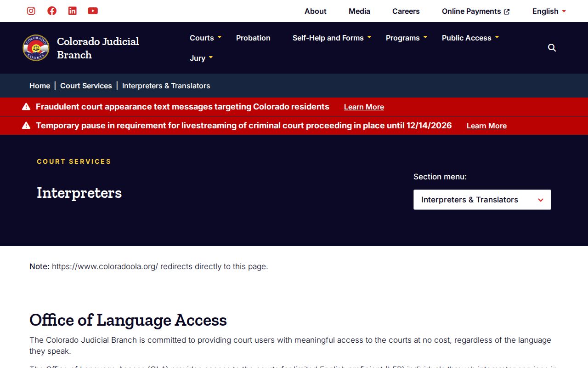Go to the Media page
The width and height of the screenshot is (588, 368).
[x=359, y=11]
